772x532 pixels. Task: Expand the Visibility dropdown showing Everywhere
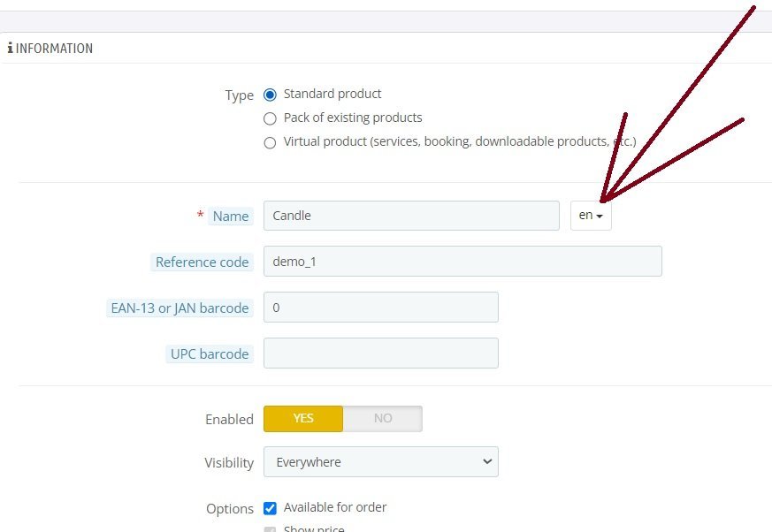pyautogui.click(x=381, y=461)
